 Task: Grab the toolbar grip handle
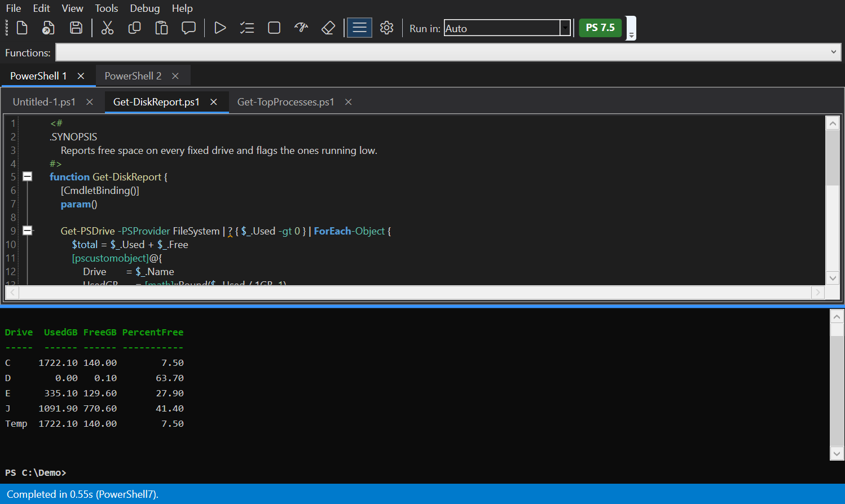[7, 28]
